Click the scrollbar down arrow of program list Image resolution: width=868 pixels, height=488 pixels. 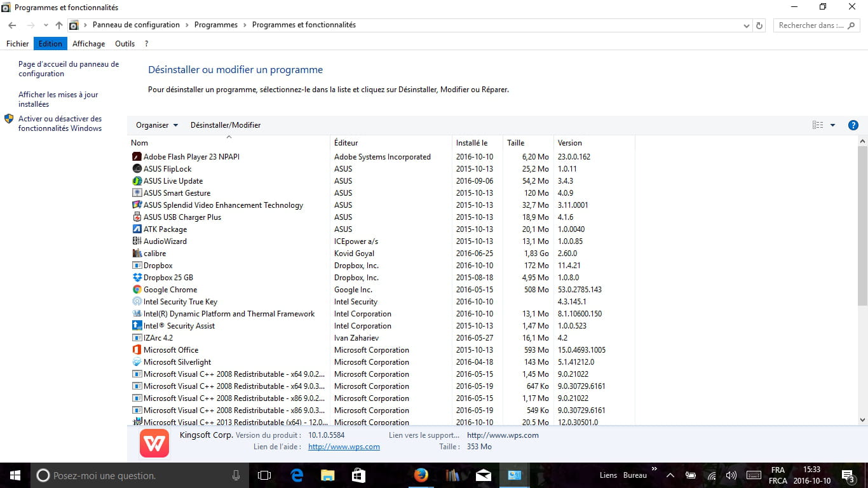[x=862, y=420]
